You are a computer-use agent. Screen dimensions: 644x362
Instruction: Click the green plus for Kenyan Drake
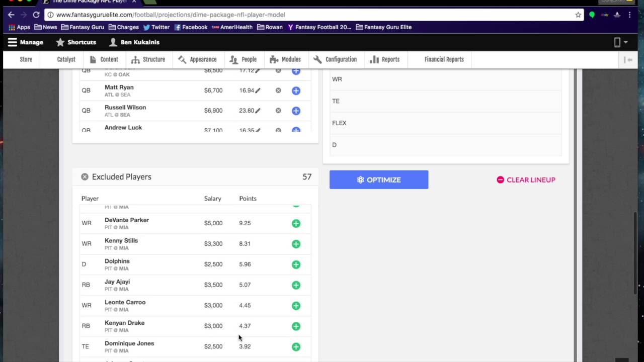296,326
